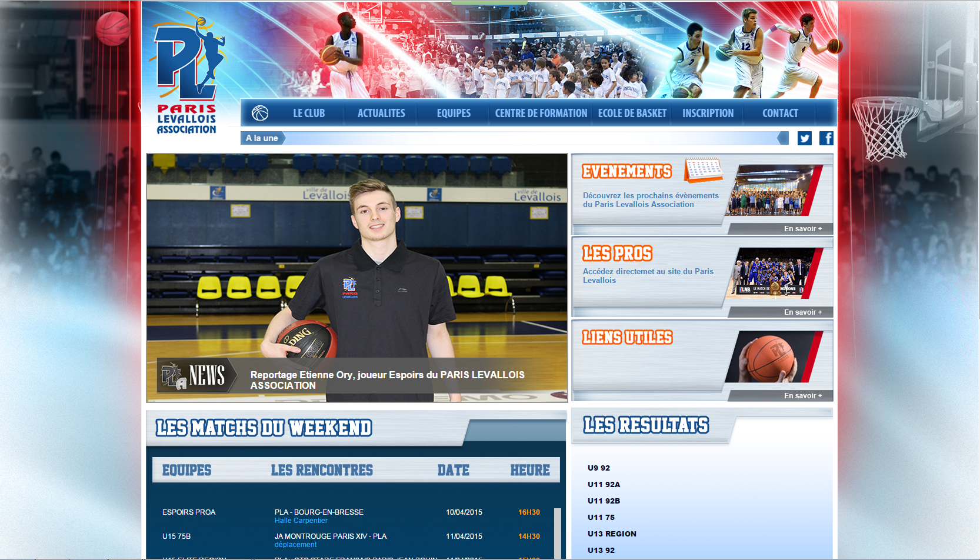This screenshot has width=980, height=560.
Task: Open the Liens Utiles basketball thumbnail
Action: [774, 357]
